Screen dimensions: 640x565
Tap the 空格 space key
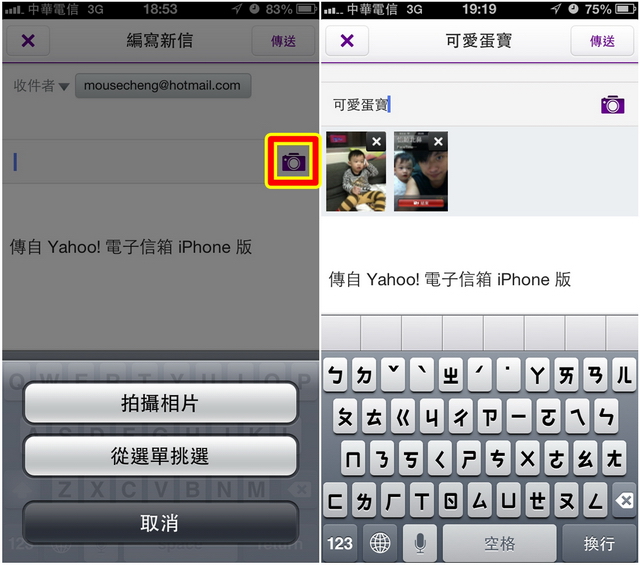pos(500,543)
